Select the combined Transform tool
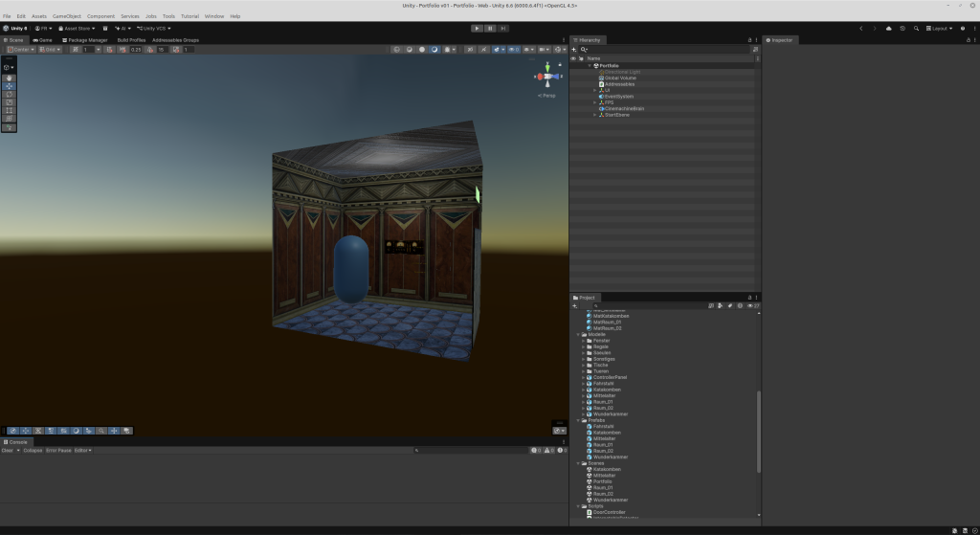This screenshot has width=980, height=535. pyautogui.click(x=9, y=119)
